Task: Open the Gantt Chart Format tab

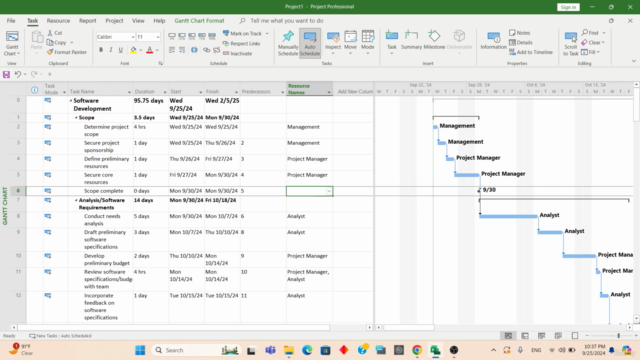Action: pyautogui.click(x=199, y=21)
